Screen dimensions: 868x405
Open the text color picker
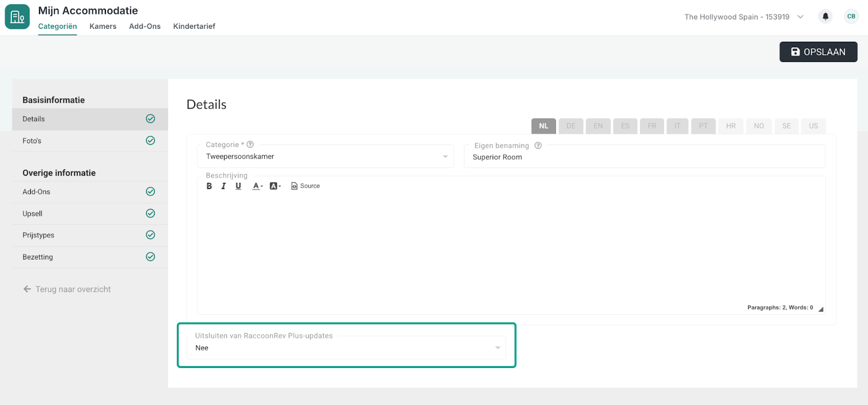click(258, 186)
